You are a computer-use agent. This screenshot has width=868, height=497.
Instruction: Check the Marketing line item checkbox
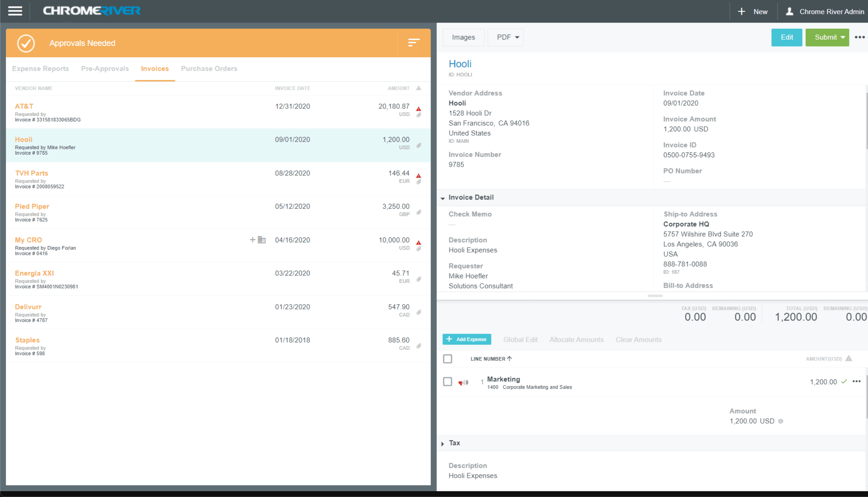[x=447, y=382]
